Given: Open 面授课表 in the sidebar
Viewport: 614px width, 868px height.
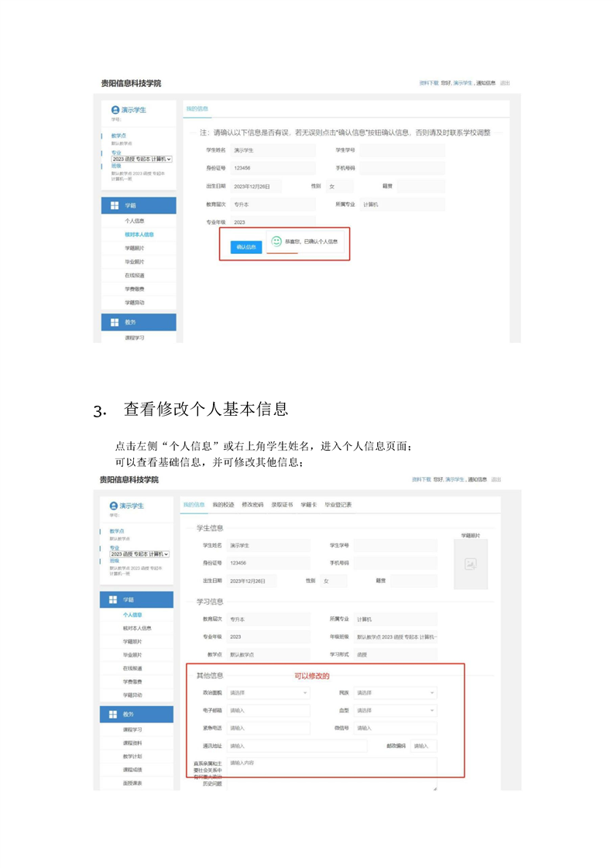Looking at the screenshot, I should (x=132, y=783).
